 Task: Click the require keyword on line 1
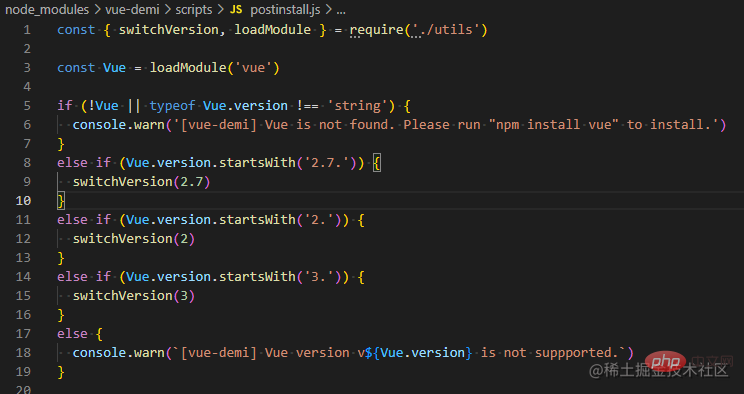point(377,30)
